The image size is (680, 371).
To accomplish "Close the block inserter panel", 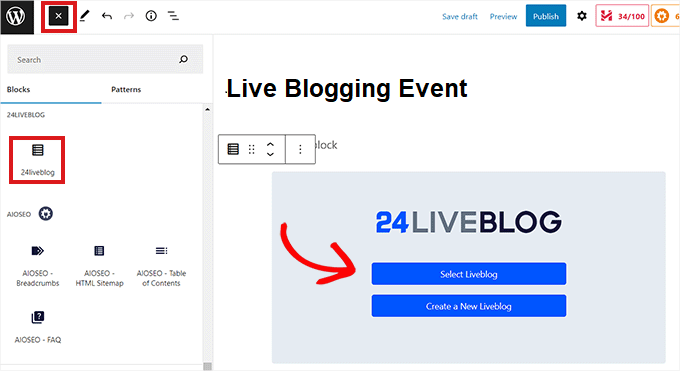I will pyautogui.click(x=59, y=16).
